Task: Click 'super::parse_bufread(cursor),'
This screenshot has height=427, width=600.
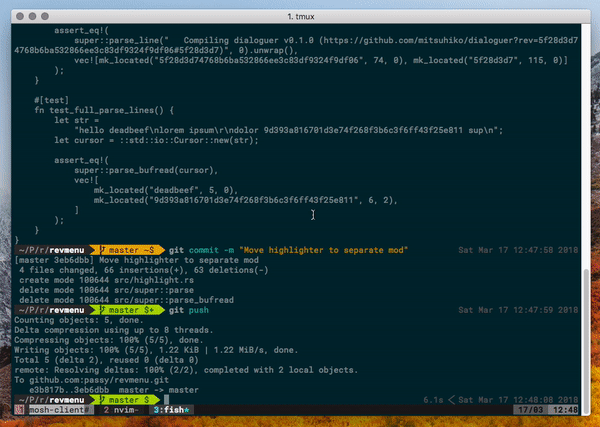Action: click(x=146, y=170)
